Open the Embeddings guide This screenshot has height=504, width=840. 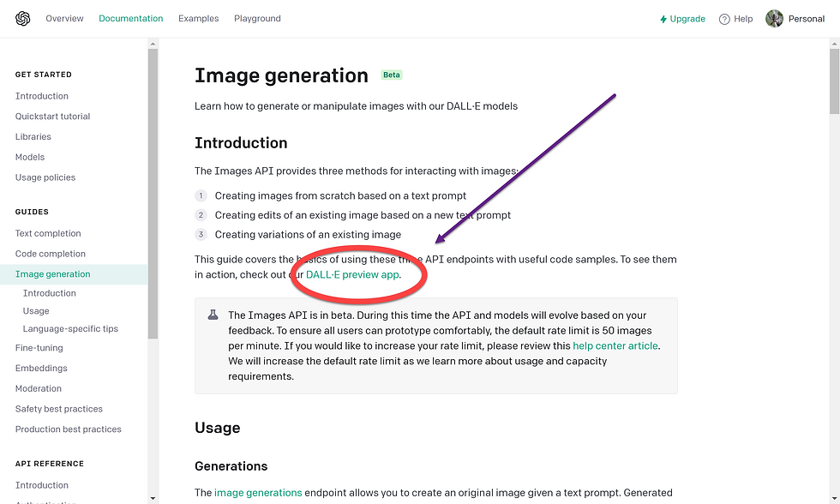pos(41,369)
